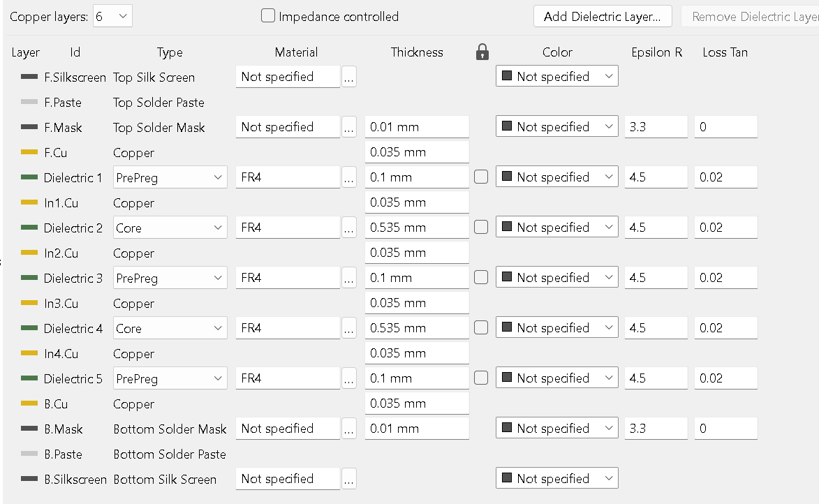Edit In3.Cu copper thickness field
819x504 pixels.
[417, 303]
